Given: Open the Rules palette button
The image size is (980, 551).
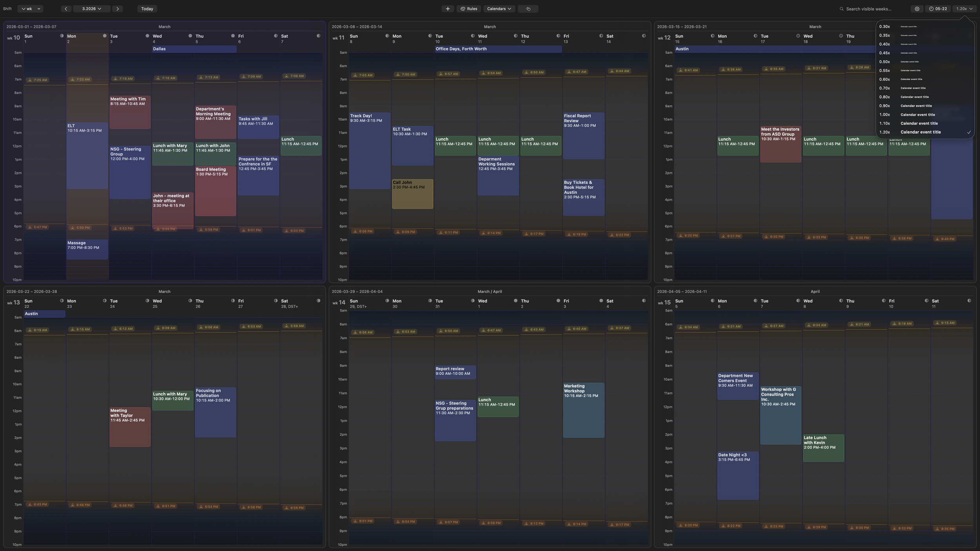Looking at the screenshot, I should pyautogui.click(x=469, y=9).
